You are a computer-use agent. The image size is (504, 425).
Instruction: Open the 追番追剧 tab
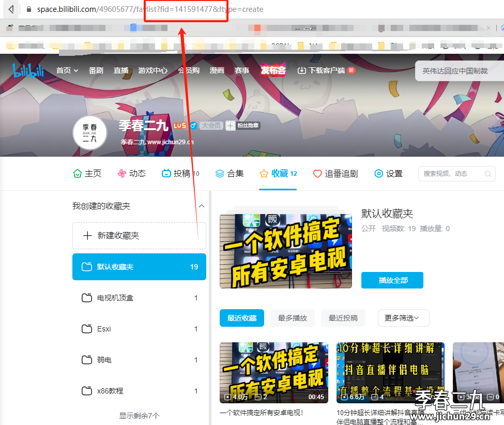335,174
